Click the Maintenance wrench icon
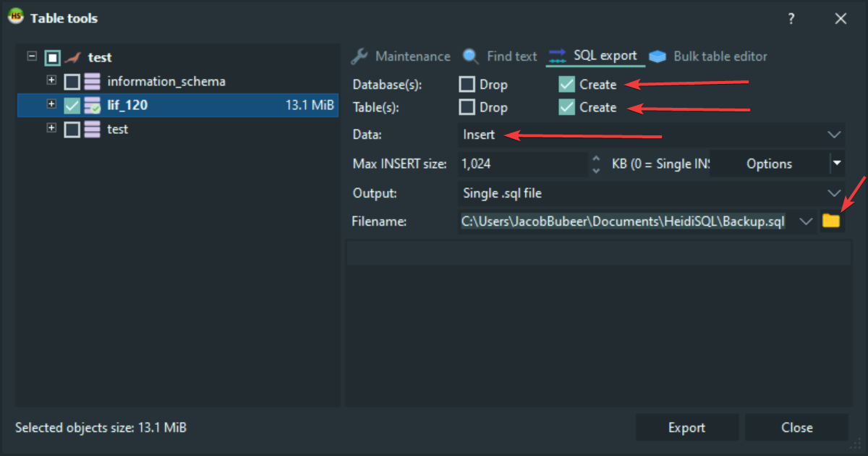The width and height of the screenshot is (868, 456). tap(360, 56)
